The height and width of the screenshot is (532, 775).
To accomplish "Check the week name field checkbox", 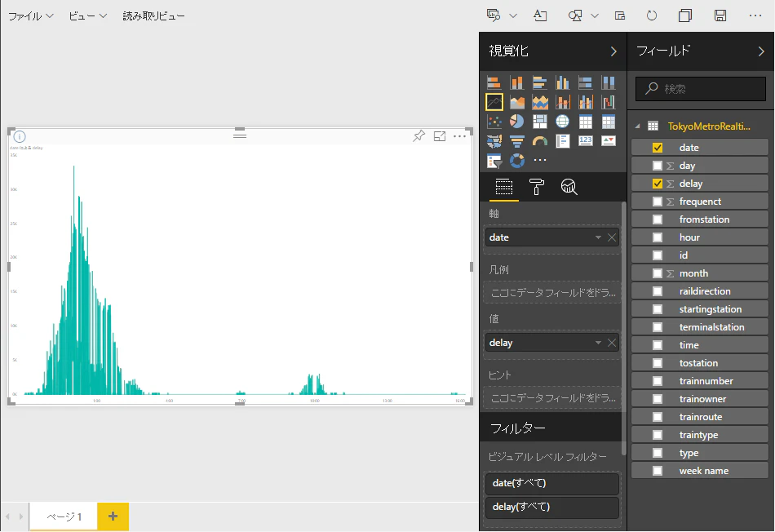I will [658, 471].
